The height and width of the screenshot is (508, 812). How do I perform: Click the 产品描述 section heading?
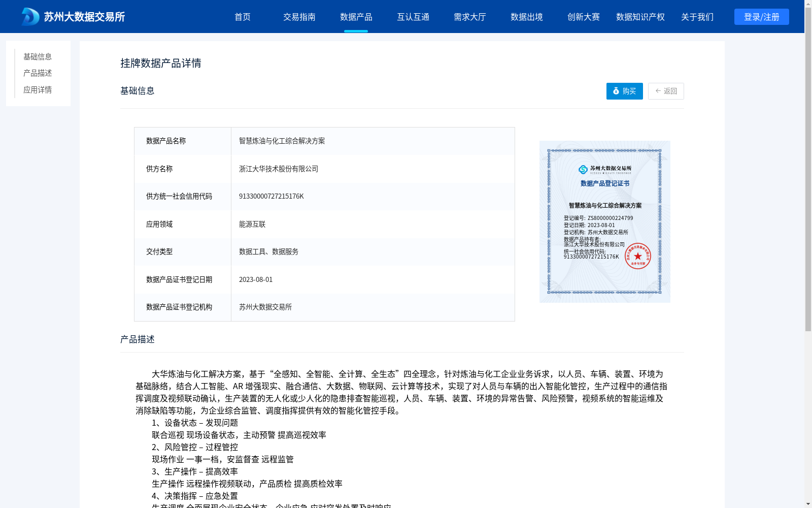tap(138, 339)
